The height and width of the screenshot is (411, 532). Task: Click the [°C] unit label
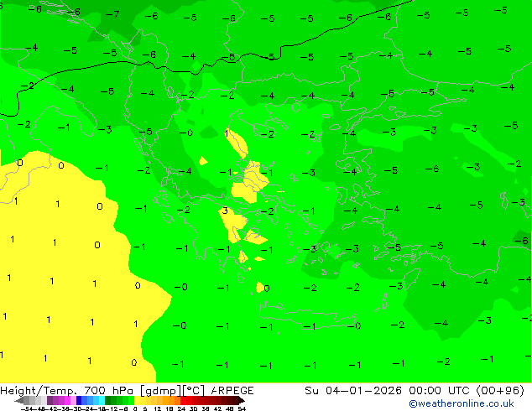194,391
